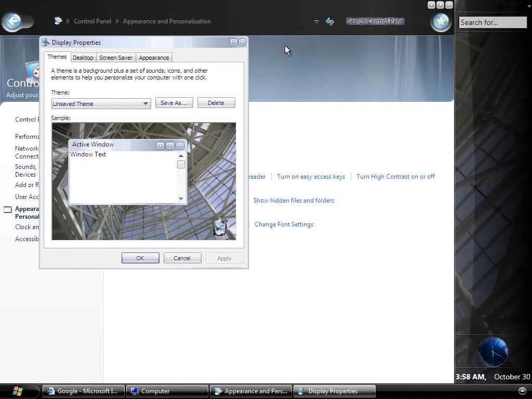Open the Appearance tab
Screen dimensions: 532x399
coord(154,58)
